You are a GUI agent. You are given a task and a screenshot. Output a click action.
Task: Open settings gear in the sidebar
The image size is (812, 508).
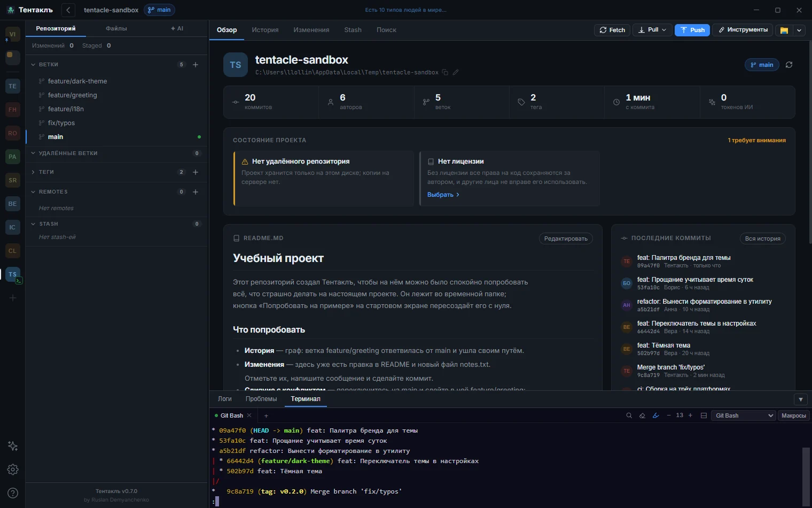pyautogui.click(x=13, y=469)
